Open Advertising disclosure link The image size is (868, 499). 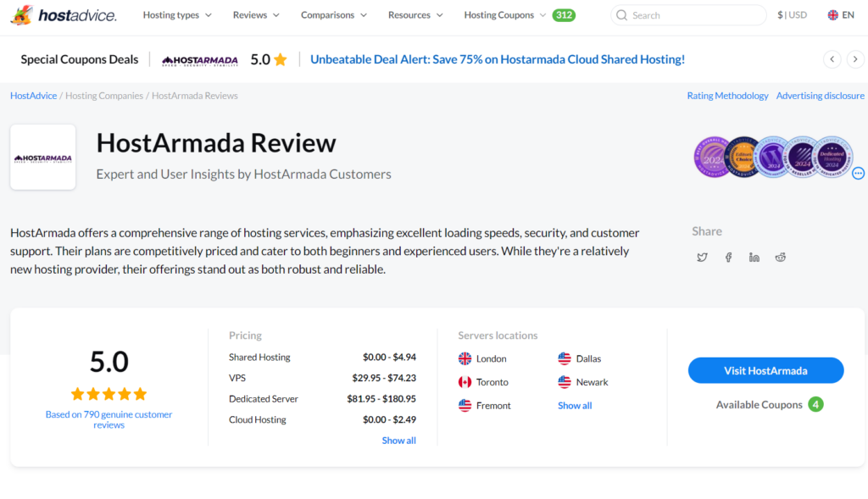[x=820, y=96]
